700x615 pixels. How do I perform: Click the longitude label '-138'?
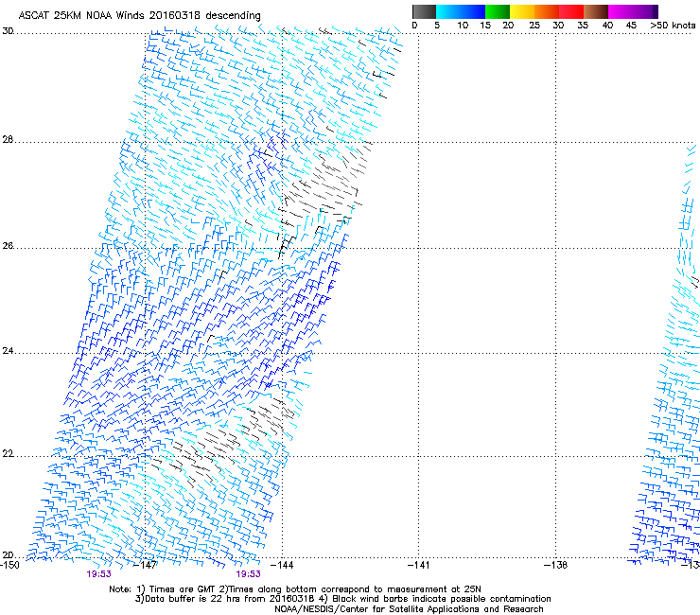555,565
